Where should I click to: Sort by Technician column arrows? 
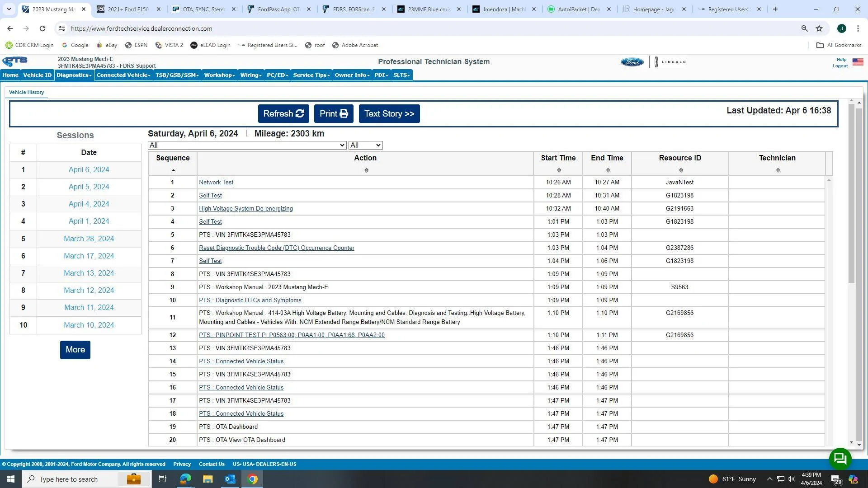point(778,170)
